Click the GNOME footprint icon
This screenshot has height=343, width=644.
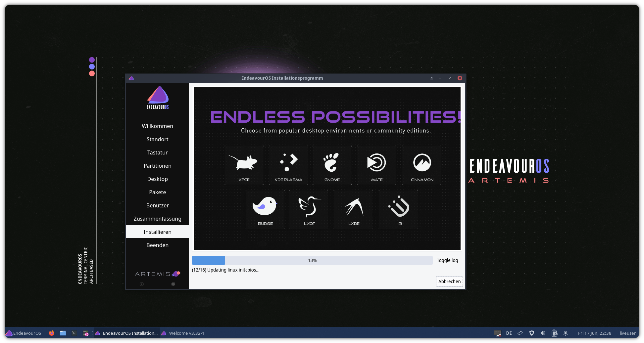coord(331,162)
